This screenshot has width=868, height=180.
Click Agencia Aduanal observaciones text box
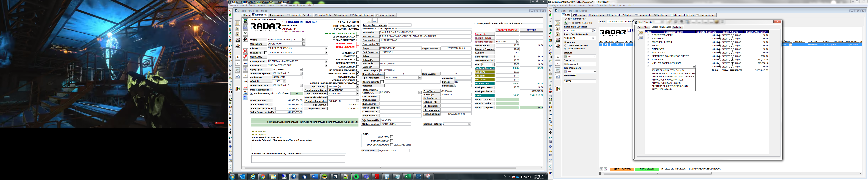[x=298, y=146]
